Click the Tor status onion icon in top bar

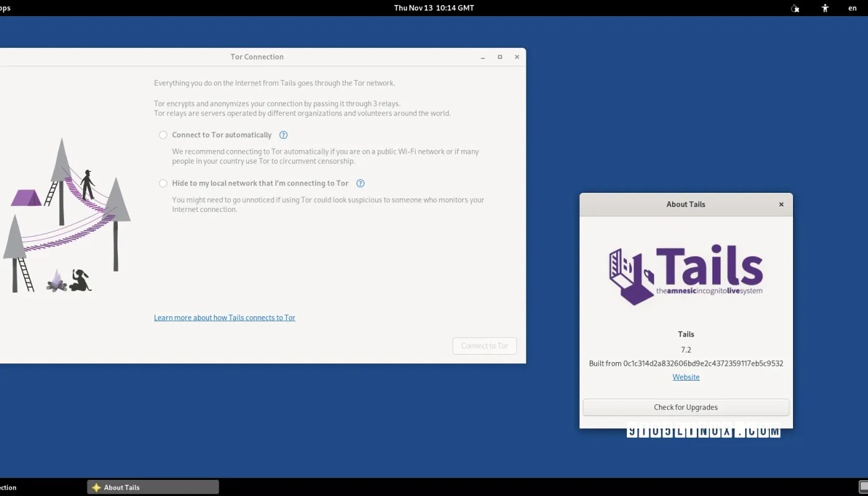coord(794,8)
